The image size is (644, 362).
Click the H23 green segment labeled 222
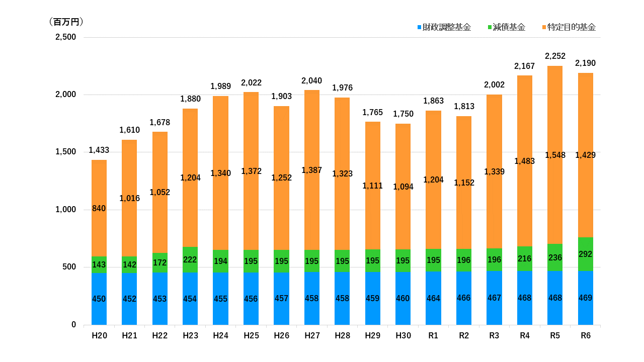(190, 259)
